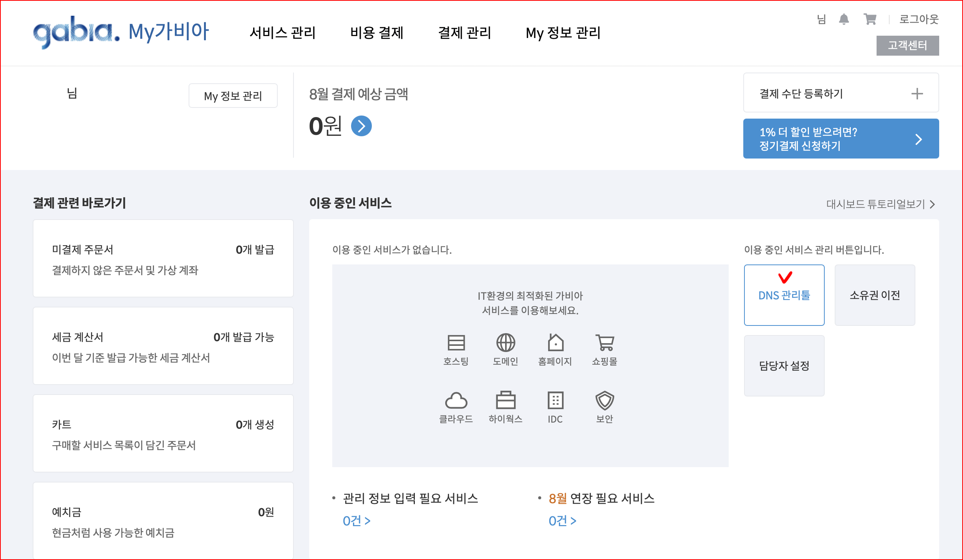Expand payment method registration with plus icon
The image size is (963, 560).
(917, 94)
